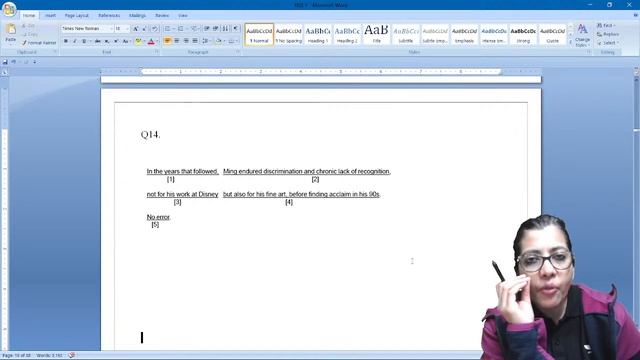Image resolution: width=640 pixels, height=360 pixels.
Task: Click the proofing errors status icon
Action: 72,356
